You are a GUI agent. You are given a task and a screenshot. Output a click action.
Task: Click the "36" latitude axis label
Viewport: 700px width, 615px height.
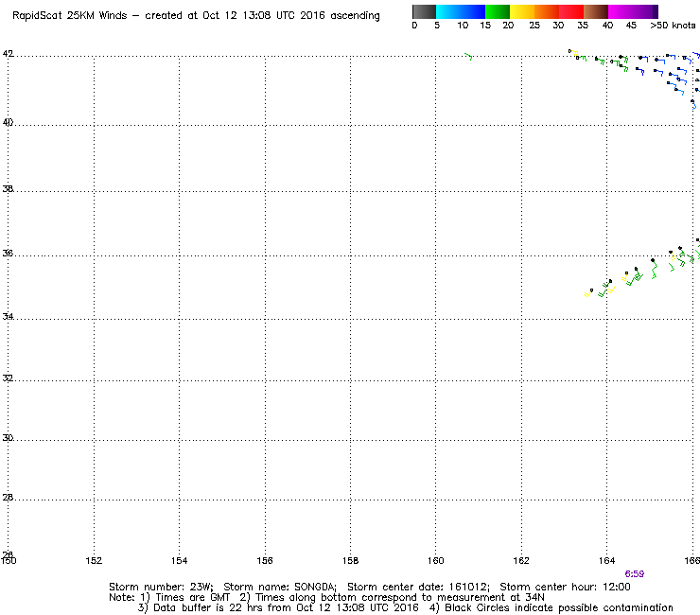coord(8,254)
